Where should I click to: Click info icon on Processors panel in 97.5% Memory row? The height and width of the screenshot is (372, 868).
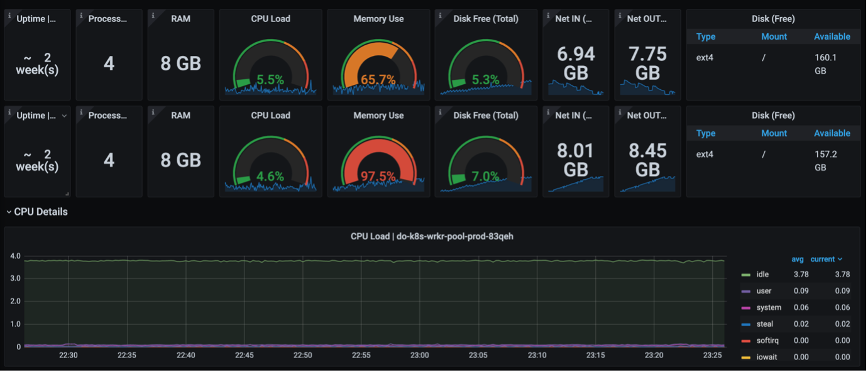pyautogui.click(x=81, y=112)
